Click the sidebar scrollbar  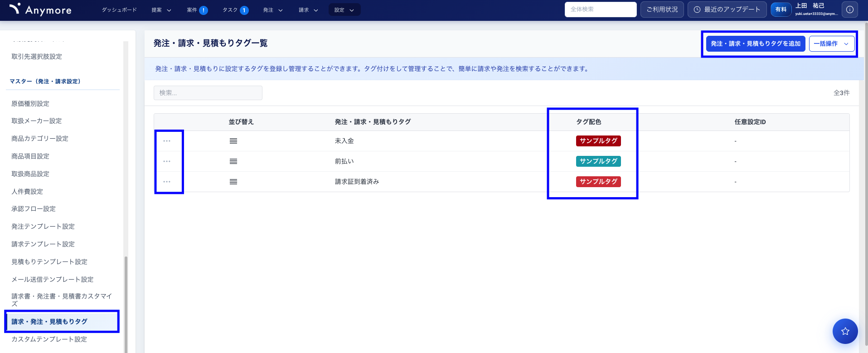click(126, 304)
